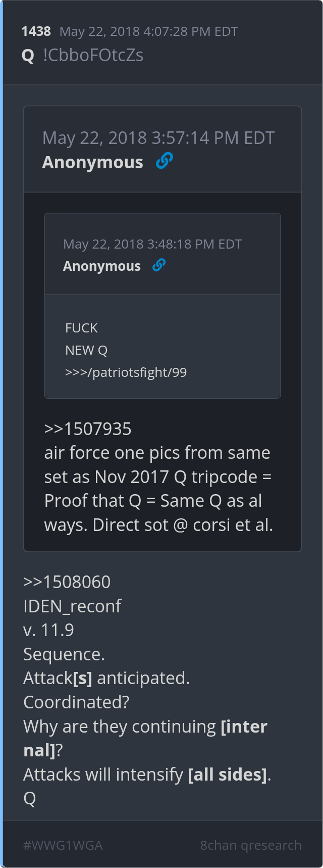Select the bold [all sides] text
This screenshot has width=323, height=868.
(228, 774)
